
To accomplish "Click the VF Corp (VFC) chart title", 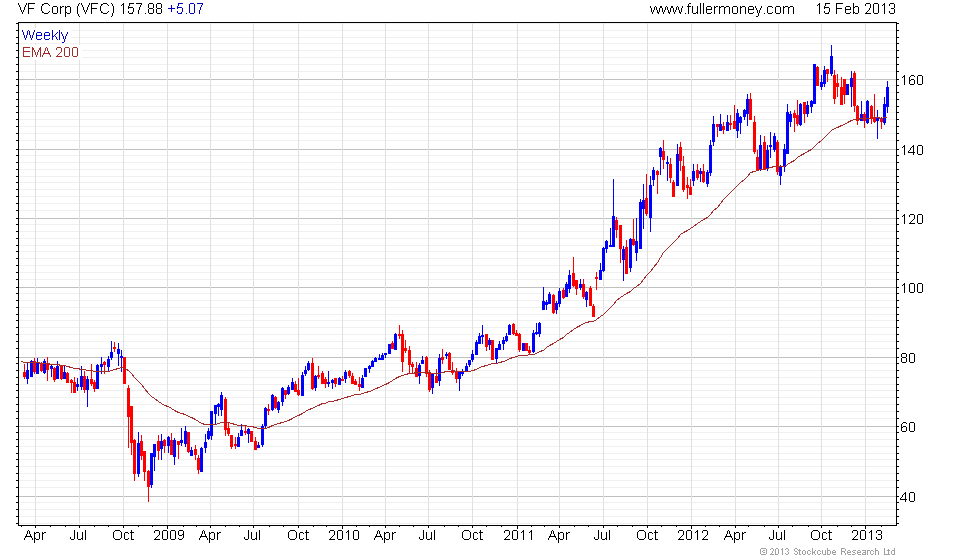I will coord(67,9).
